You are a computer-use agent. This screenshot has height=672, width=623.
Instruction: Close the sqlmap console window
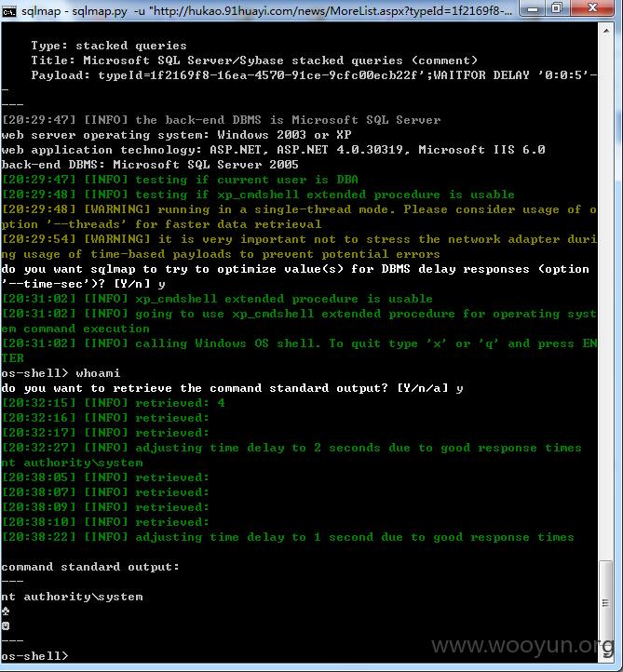(592, 8)
